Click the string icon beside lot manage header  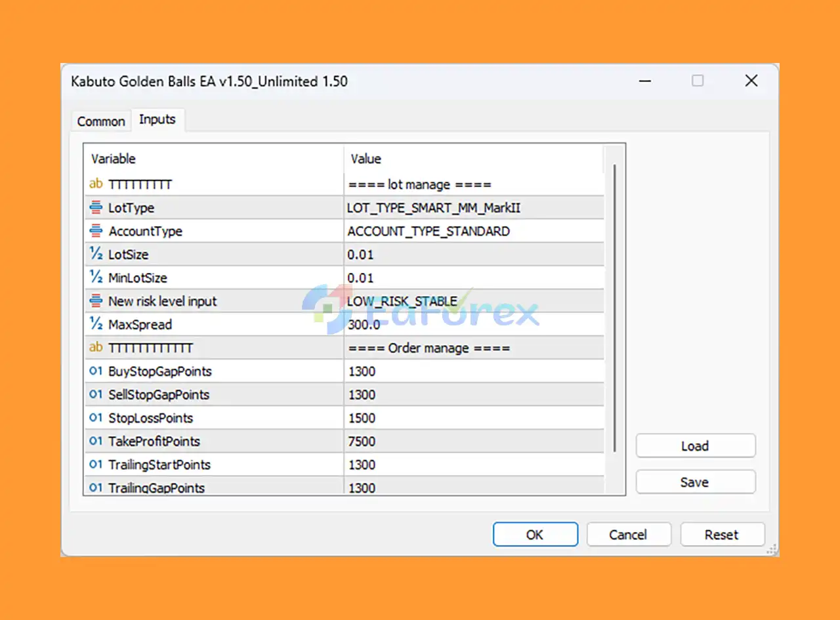tap(96, 184)
